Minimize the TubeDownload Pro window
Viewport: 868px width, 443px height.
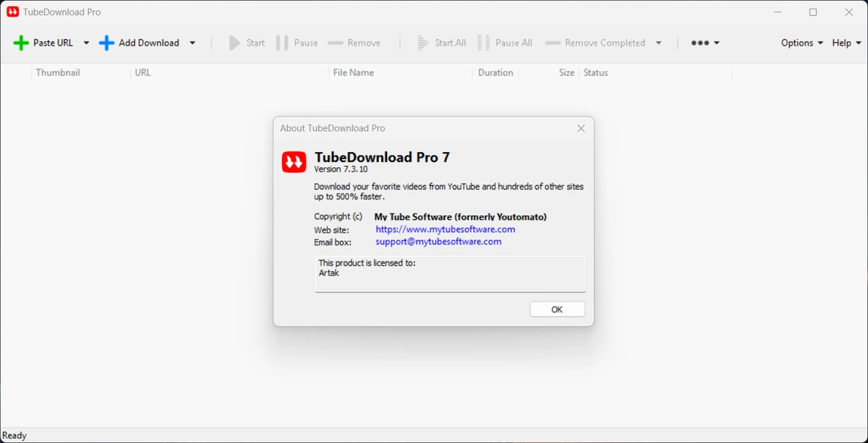point(778,12)
